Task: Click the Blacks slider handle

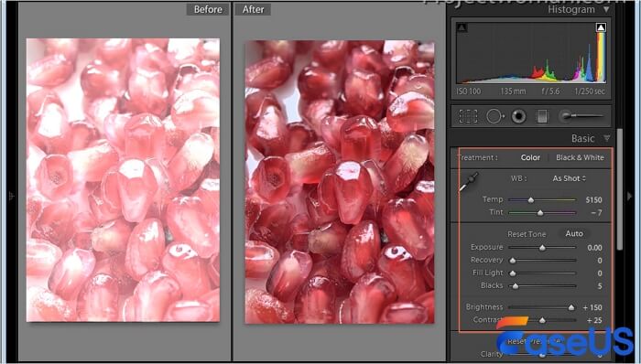Action: pyautogui.click(x=516, y=286)
